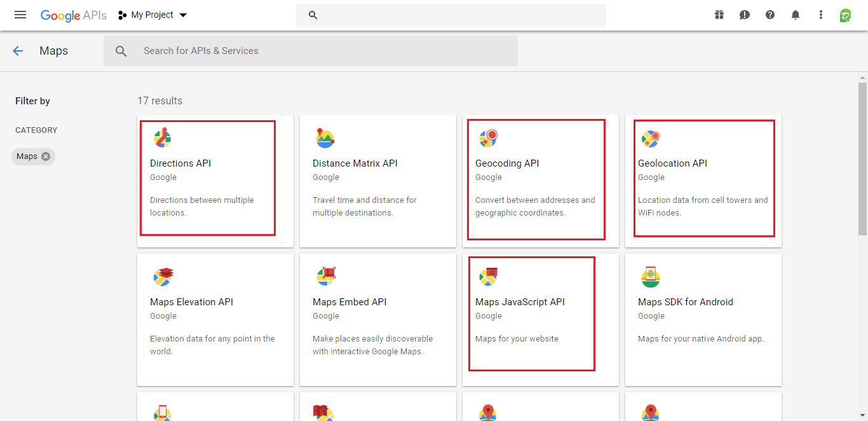Go back with the blue arrow
Viewport: 868px width, 421px height.
(x=18, y=51)
